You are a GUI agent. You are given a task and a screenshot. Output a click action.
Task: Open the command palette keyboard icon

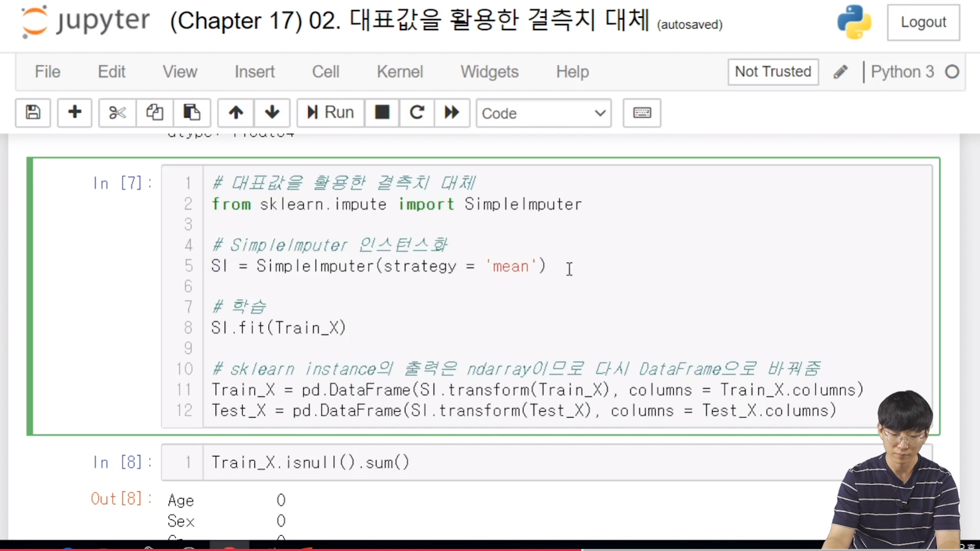click(642, 113)
